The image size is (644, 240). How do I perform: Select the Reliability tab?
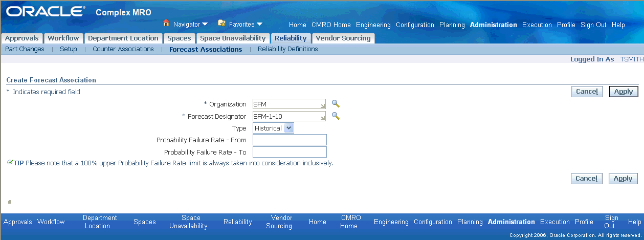[291, 38]
